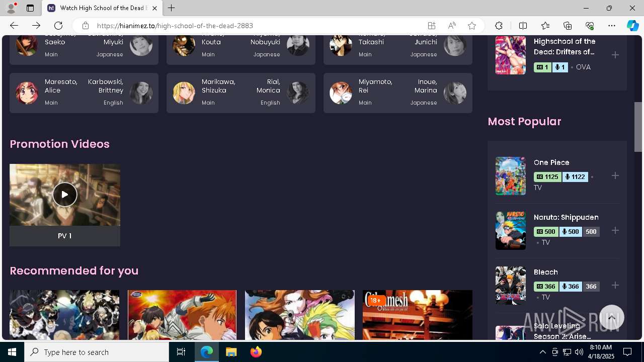644x362 pixels.
Task: Open File Explorer from taskbar
Action: click(x=231, y=352)
